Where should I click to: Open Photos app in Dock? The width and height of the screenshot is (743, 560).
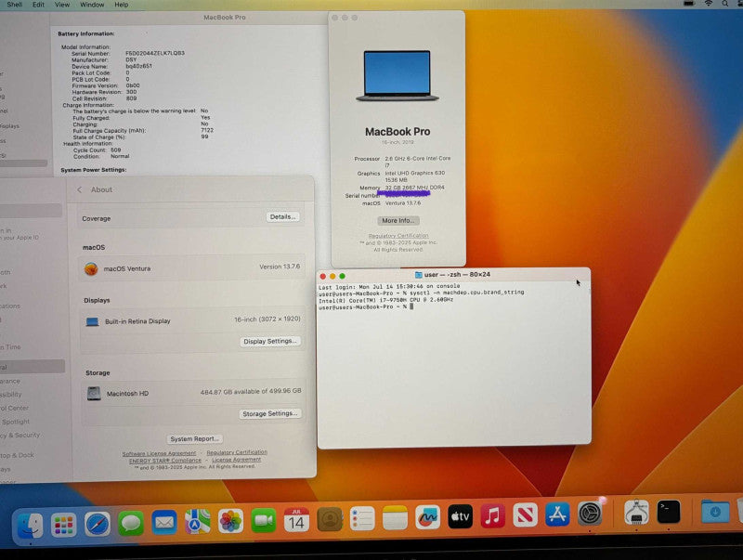(x=230, y=521)
